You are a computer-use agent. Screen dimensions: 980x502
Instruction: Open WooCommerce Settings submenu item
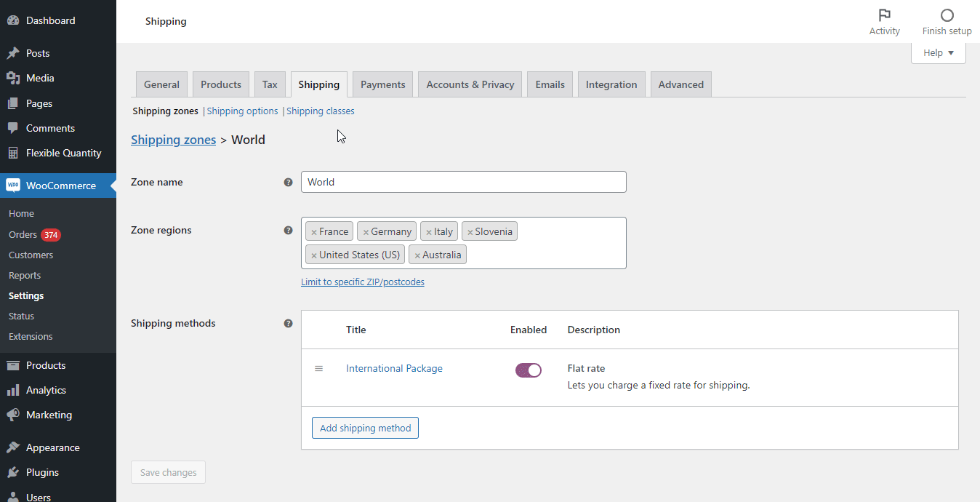pos(26,295)
